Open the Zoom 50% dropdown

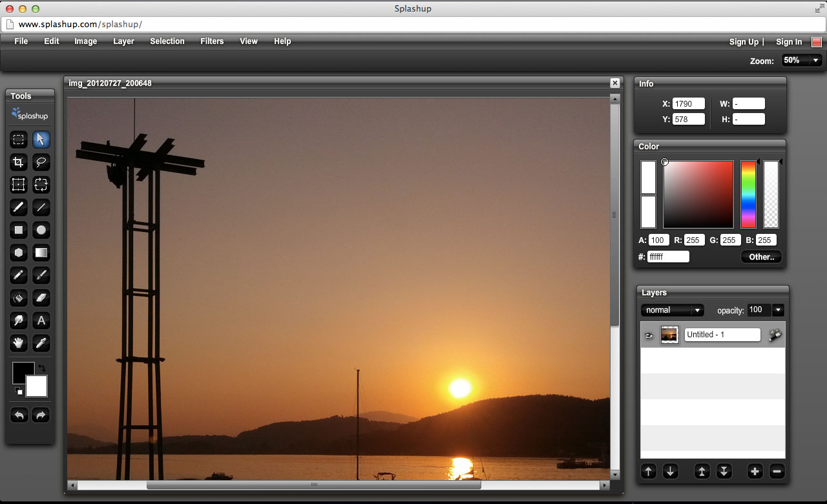coord(815,61)
